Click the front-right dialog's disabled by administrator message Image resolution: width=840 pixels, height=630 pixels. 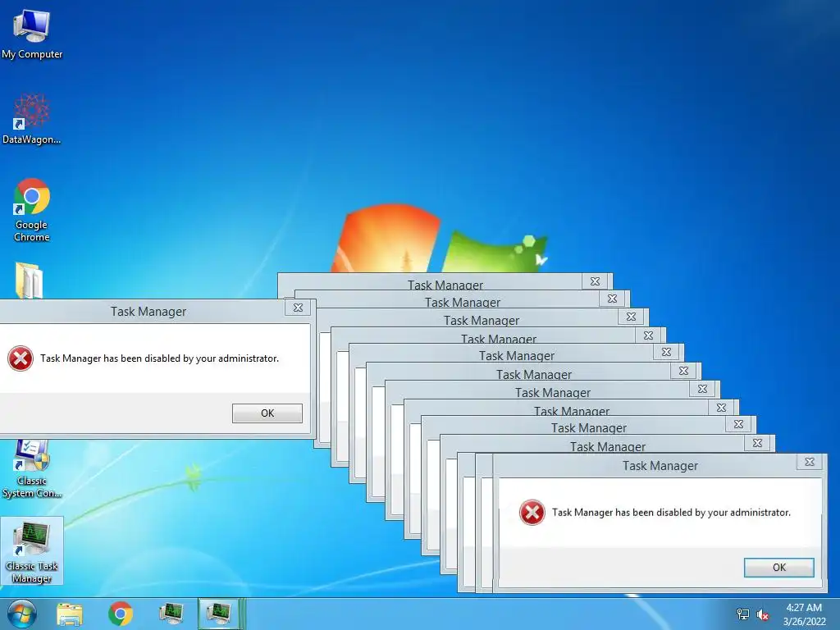coord(671,513)
